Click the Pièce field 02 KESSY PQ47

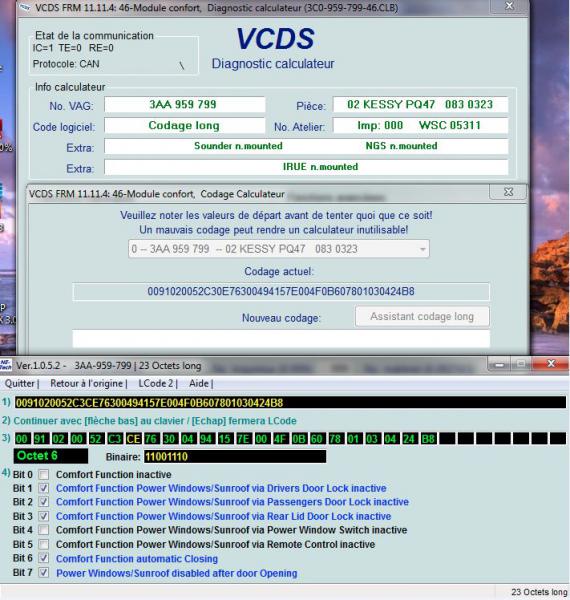tap(420, 104)
